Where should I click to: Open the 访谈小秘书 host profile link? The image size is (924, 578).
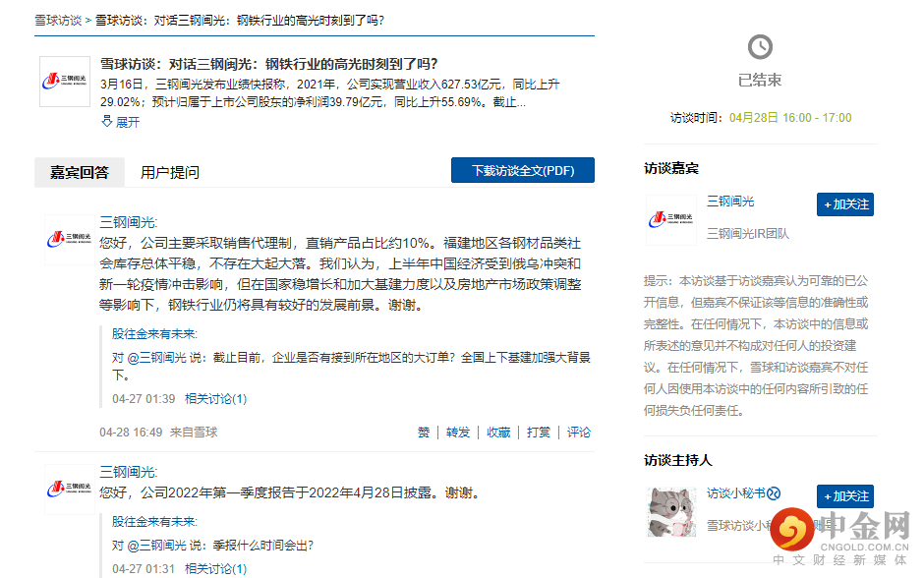click(736, 493)
